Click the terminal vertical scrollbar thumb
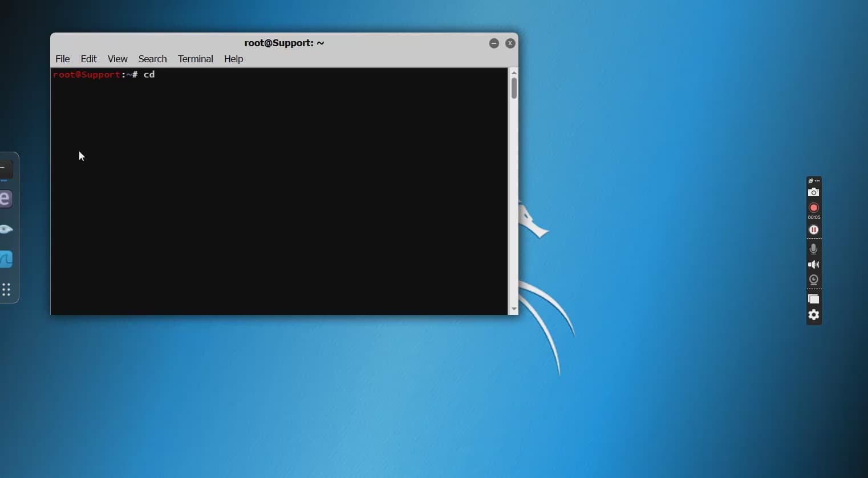 514,88
